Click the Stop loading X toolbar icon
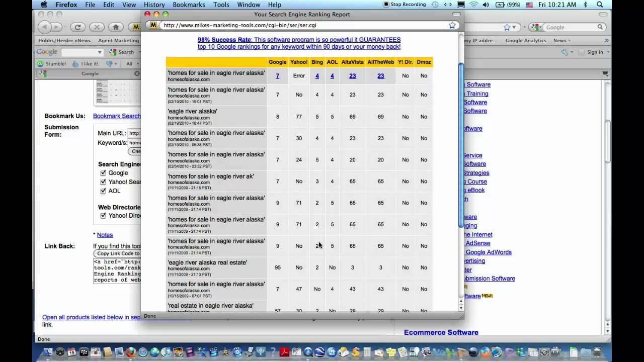The image size is (644, 362). [x=97, y=27]
